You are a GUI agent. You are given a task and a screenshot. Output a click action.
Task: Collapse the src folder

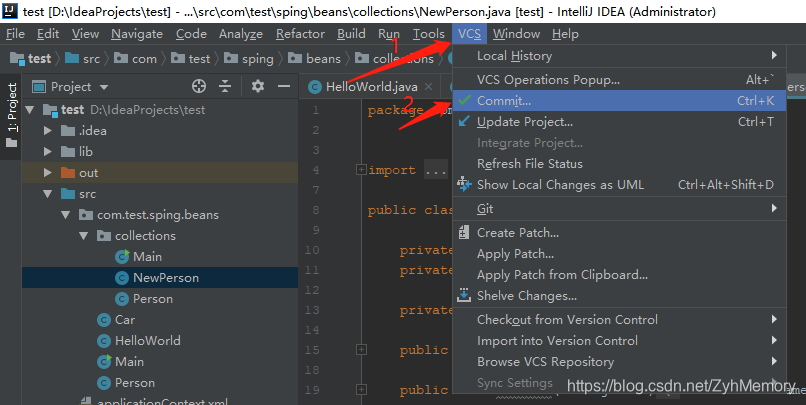(x=48, y=194)
